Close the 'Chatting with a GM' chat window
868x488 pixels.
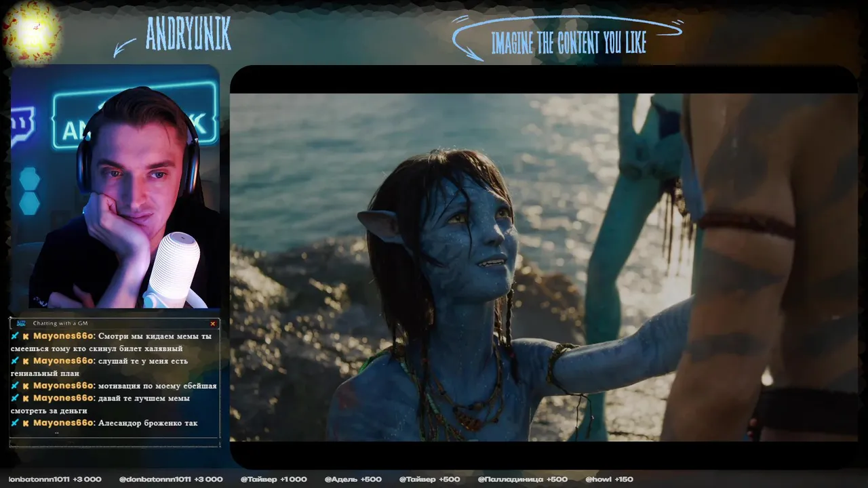213,324
